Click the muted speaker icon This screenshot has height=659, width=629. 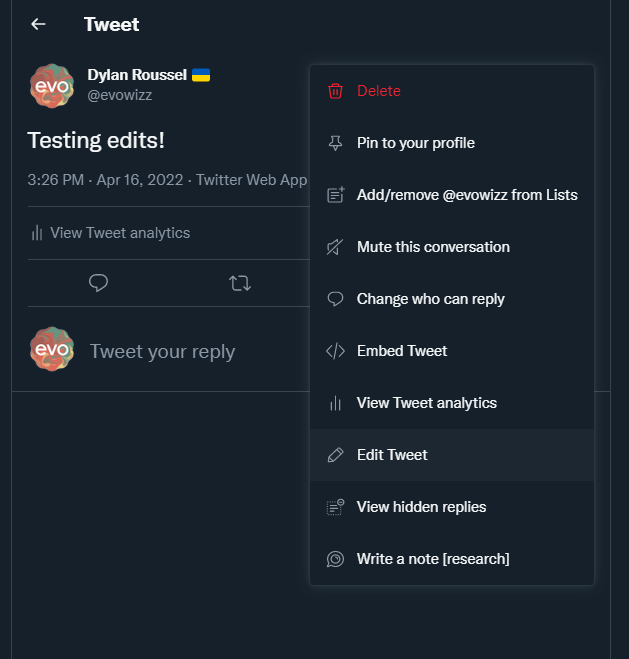(x=336, y=247)
